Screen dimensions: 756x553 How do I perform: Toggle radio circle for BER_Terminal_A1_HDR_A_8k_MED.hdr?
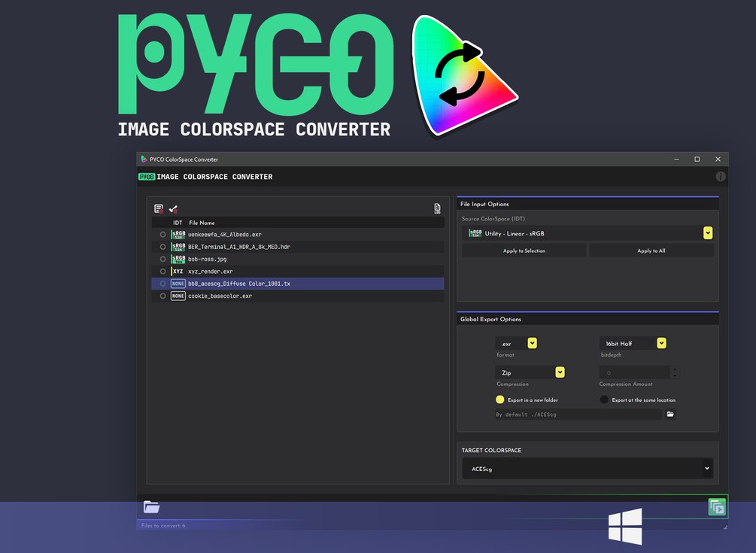(163, 247)
